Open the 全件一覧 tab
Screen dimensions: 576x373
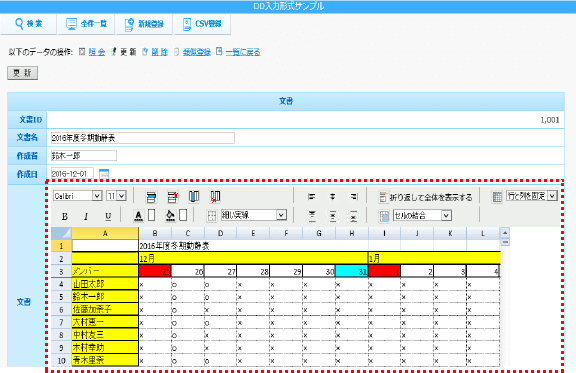tap(86, 24)
